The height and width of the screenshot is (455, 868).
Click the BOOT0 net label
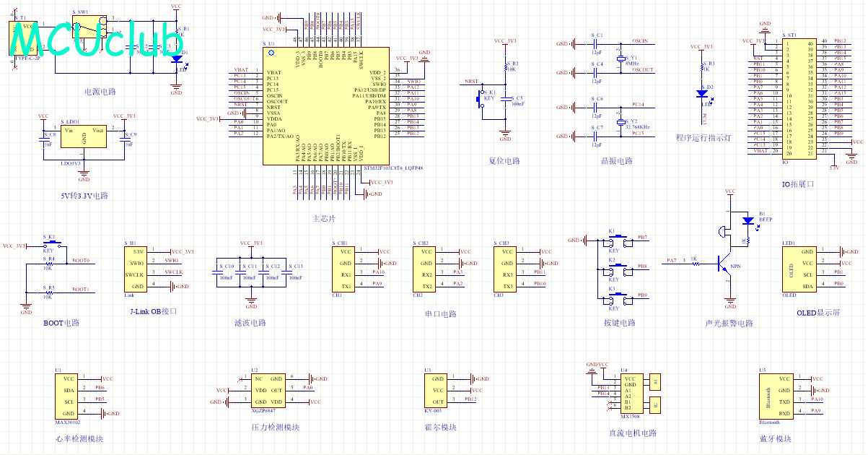click(x=81, y=260)
